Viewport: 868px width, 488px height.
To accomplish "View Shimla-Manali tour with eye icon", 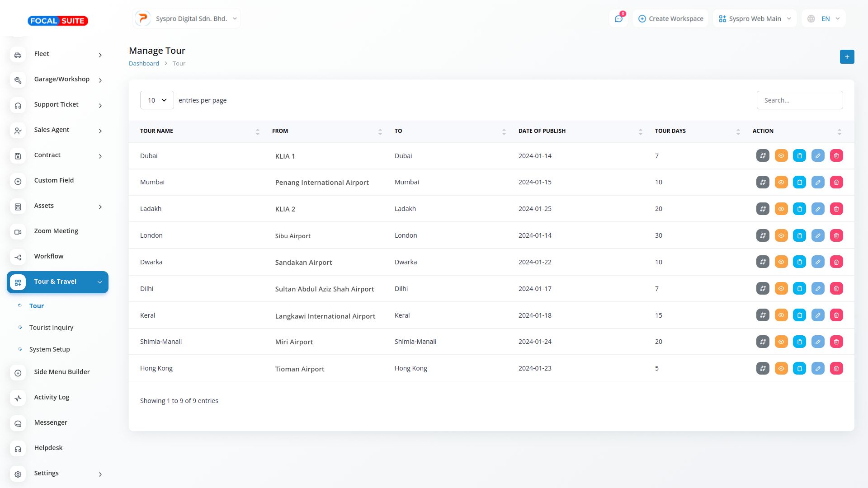I will point(781,342).
